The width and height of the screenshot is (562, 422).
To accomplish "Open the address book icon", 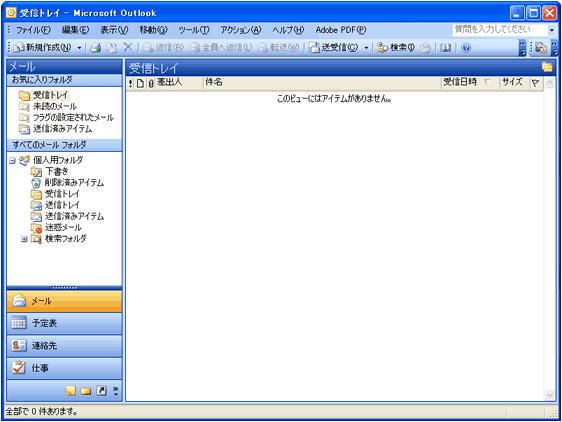I will pyautogui.click(x=445, y=48).
